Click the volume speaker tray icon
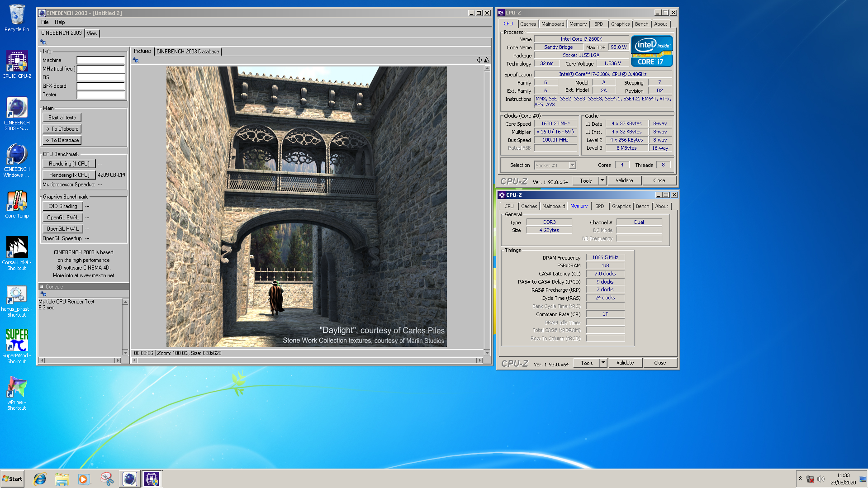Viewport: 868px width, 488px height. [x=821, y=479]
